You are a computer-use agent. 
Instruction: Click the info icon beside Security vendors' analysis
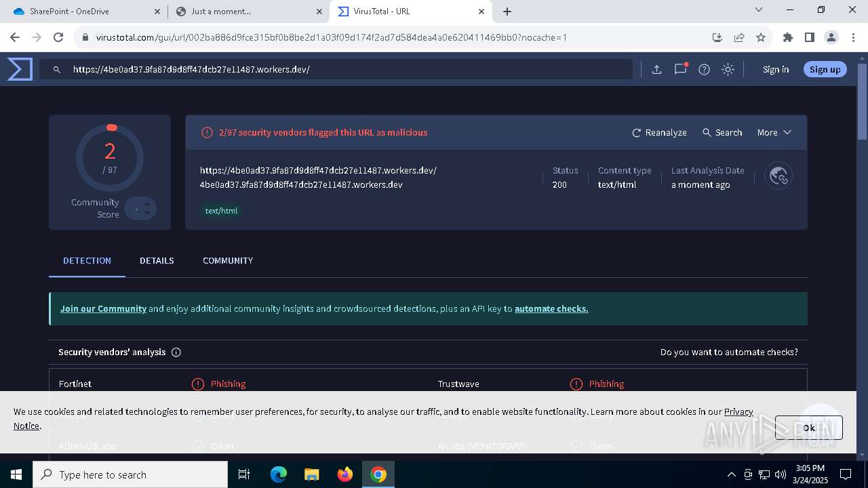(x=176, y=352)
